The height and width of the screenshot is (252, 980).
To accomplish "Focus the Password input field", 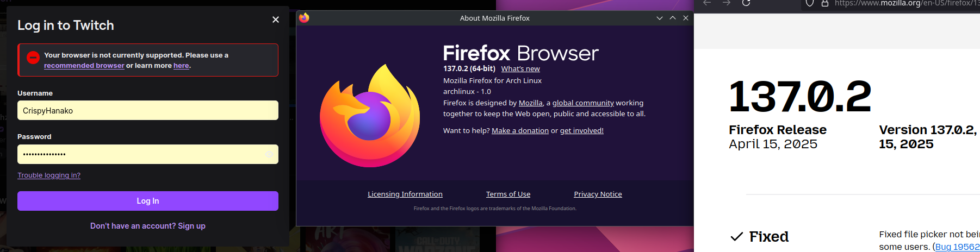I will (x=148, y=154).
